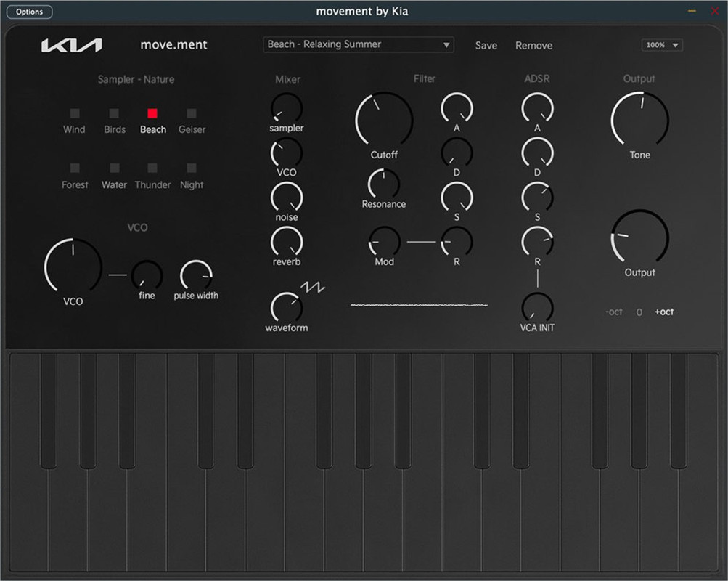Viewport: 728px width, 581px height.
Task: Close the movement by Kia window
Action: pos(715,11)
